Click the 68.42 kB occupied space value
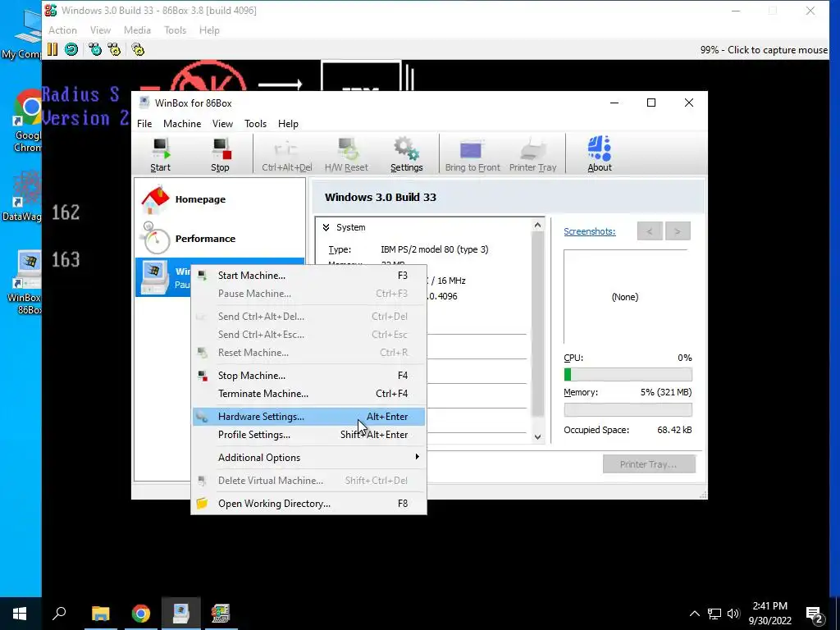This screenshot has height=630, width=840. [674, 430]
